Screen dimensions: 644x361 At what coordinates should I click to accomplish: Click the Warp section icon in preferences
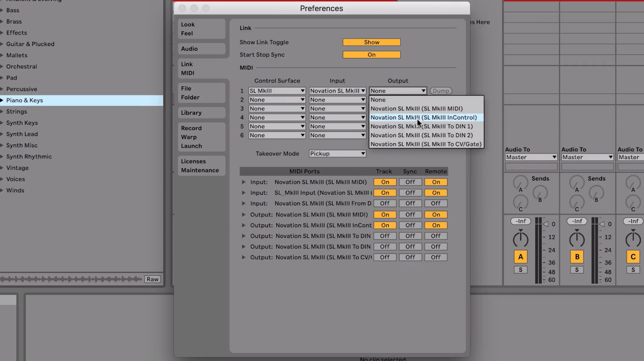pyautogui.click(x=189, y=137)
